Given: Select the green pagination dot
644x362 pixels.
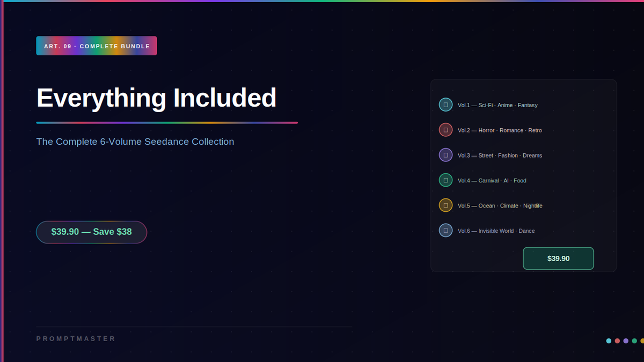Looking at the screenshot, I should tap(634, 341).
